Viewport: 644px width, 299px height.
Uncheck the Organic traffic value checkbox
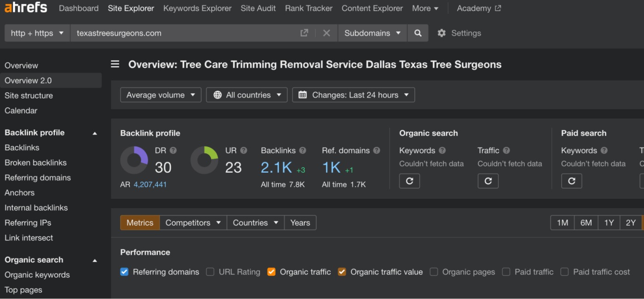pos(342,272)
